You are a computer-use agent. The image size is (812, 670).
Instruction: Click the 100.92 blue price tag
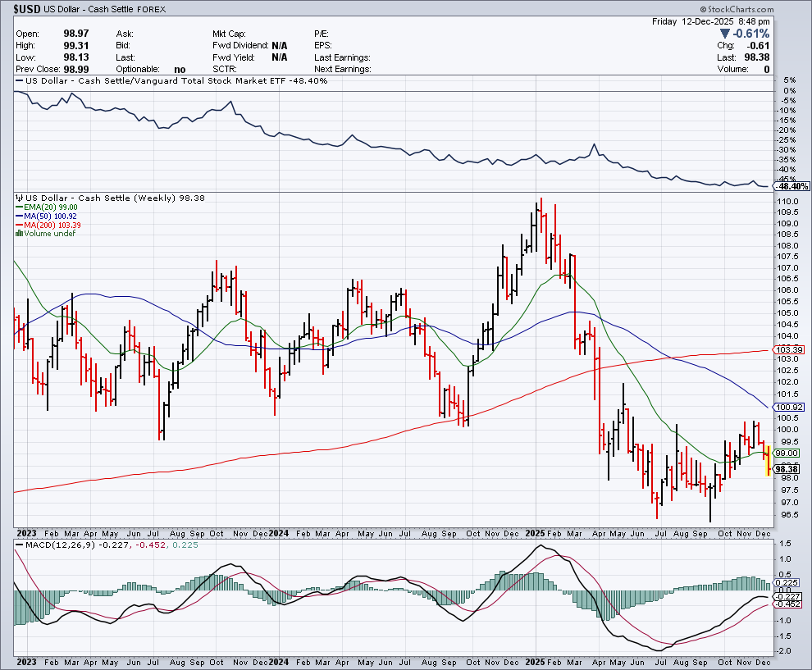pyautogui.click(x=787, y=408)
